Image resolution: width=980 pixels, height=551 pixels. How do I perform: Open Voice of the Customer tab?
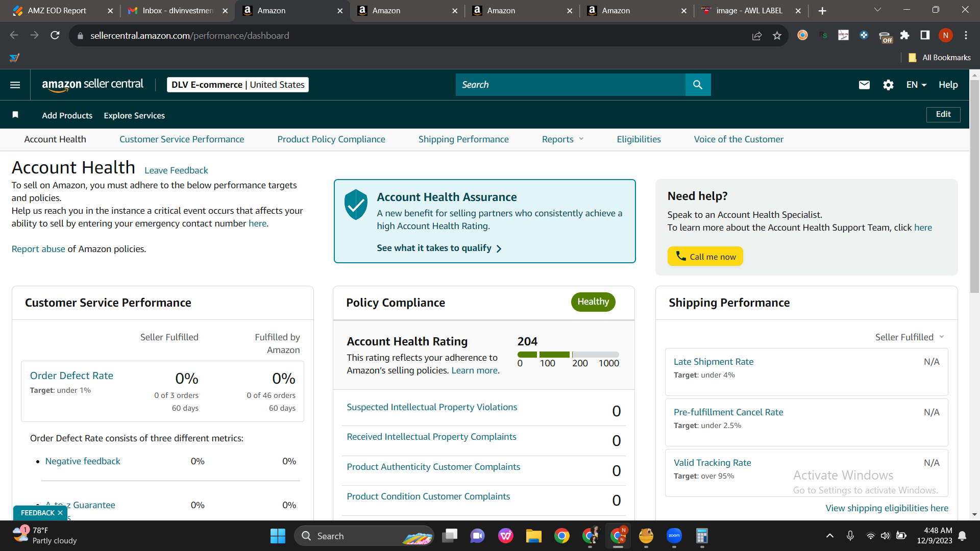pos(739,139)
